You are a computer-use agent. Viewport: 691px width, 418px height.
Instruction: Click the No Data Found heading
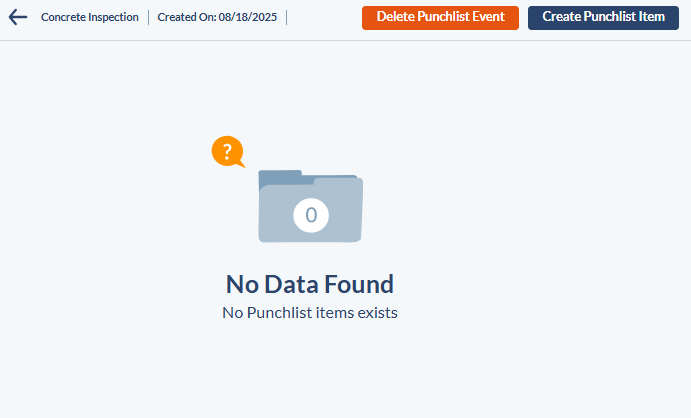click(310, 284)
